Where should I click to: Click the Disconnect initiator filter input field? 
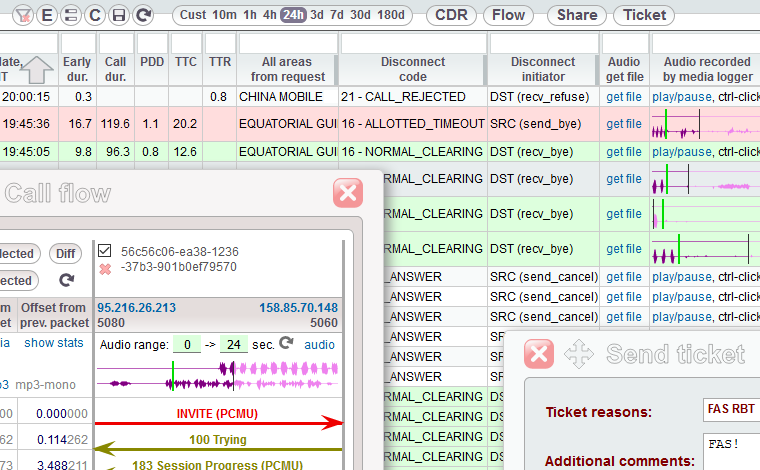(544, 44)
